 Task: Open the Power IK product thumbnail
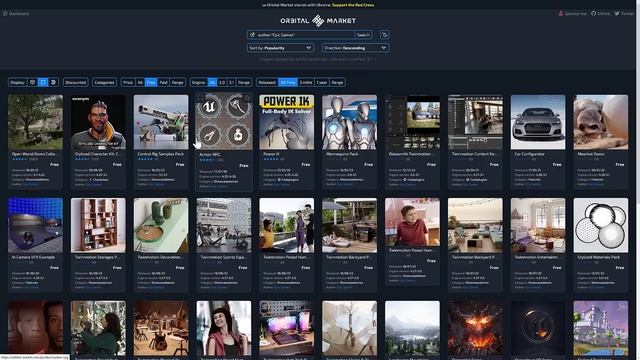coord(287,122)
